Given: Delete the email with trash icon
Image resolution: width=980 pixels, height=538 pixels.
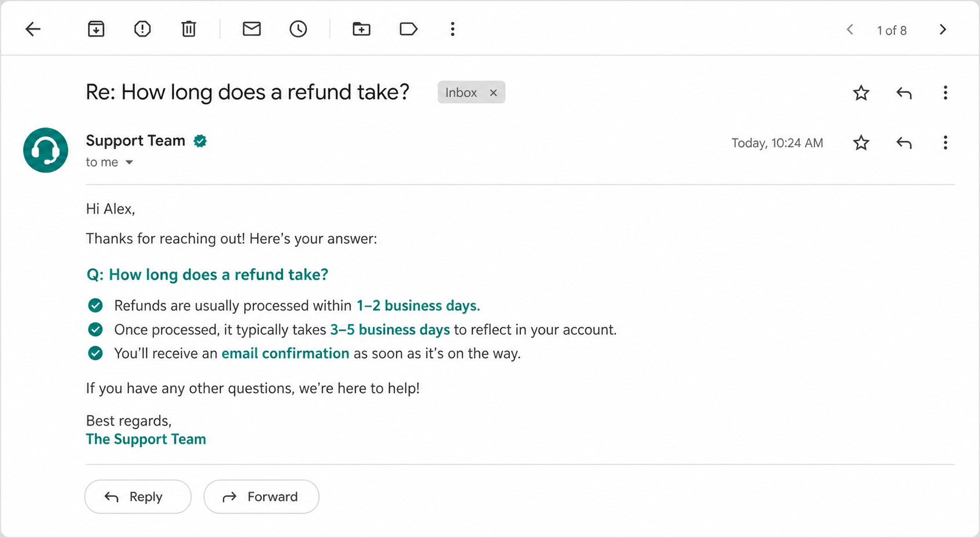Looking at the screenshot, I should pyautogui.click(x=189, y=29).
